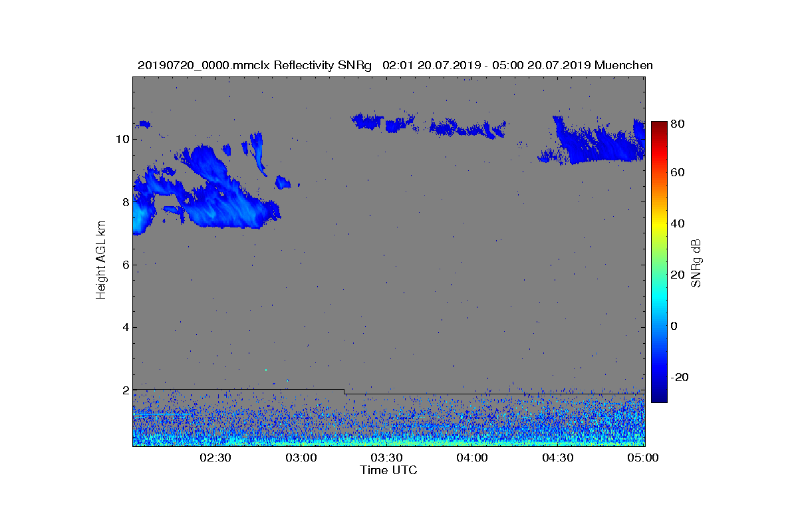
Task: Click the height tick label 4
Action: click(125, 327)
